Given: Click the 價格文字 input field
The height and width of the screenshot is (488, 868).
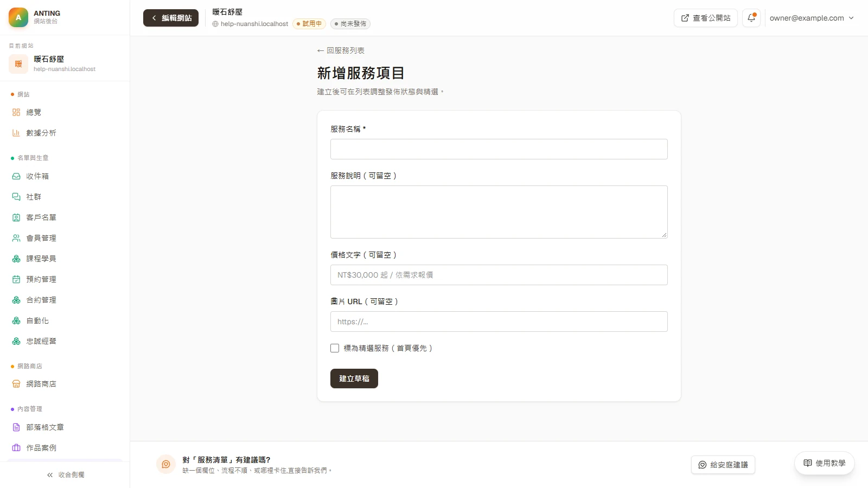Looking at the screenshot, I should tap(499, 275).
